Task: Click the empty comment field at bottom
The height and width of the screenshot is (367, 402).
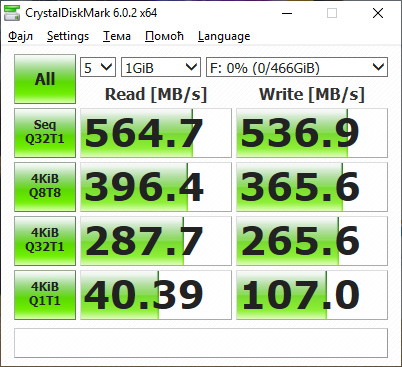Action: pos(201,343)
